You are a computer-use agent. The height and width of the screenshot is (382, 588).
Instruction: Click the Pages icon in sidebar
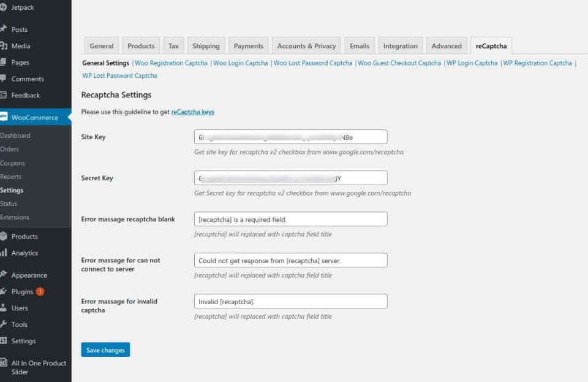point(3,63)
